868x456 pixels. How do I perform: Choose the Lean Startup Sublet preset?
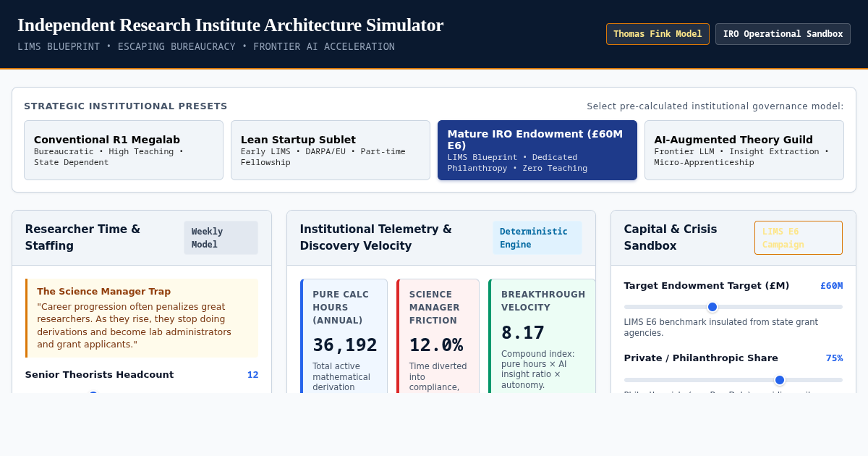(x=331, y=150)
